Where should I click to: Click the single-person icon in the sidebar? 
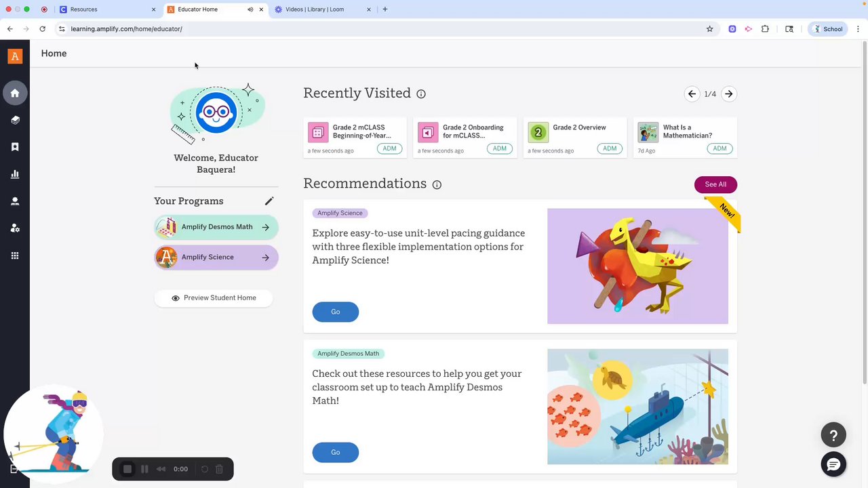(x=15, y=201)
